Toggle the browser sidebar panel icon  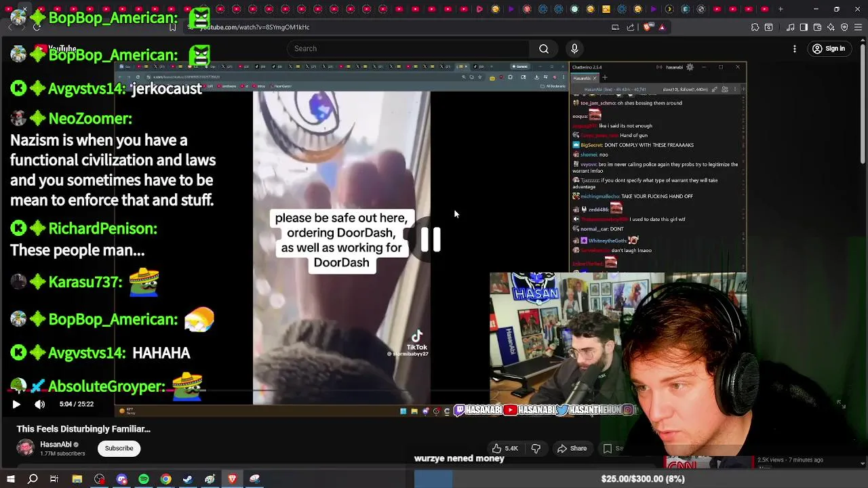click(804, 27)
